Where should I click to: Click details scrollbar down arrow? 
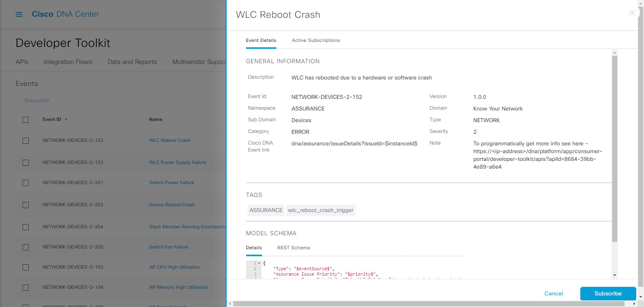(x=614, y=275)
